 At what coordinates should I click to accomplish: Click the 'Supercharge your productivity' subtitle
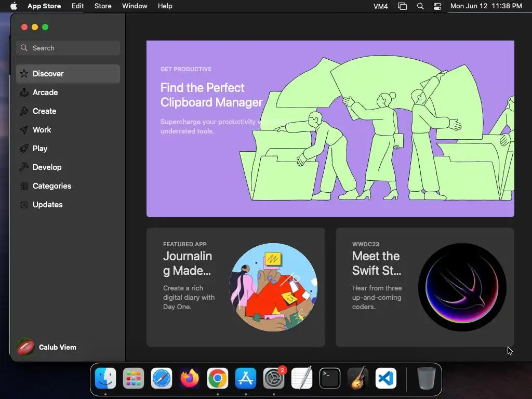[224, 126]
